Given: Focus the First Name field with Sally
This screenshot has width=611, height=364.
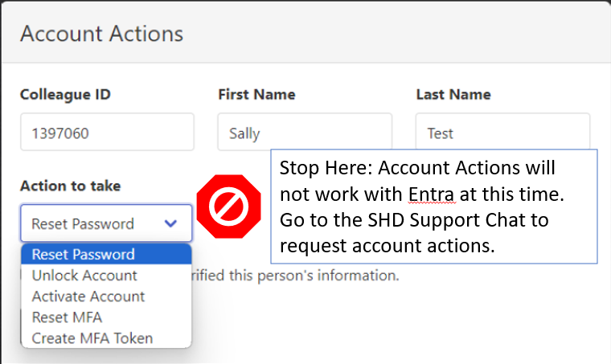Looking at the screenshot, I should pos(304,132).
